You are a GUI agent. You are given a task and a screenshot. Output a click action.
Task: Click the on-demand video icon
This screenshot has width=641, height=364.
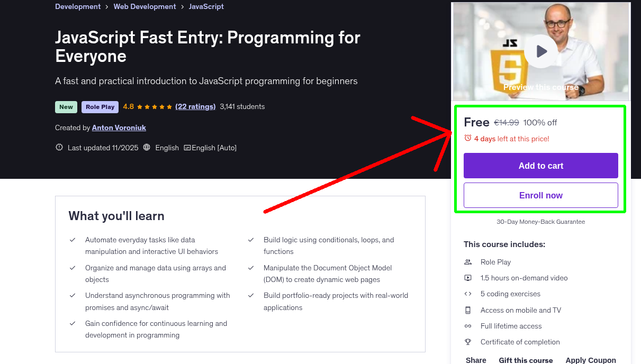(468, 277)
